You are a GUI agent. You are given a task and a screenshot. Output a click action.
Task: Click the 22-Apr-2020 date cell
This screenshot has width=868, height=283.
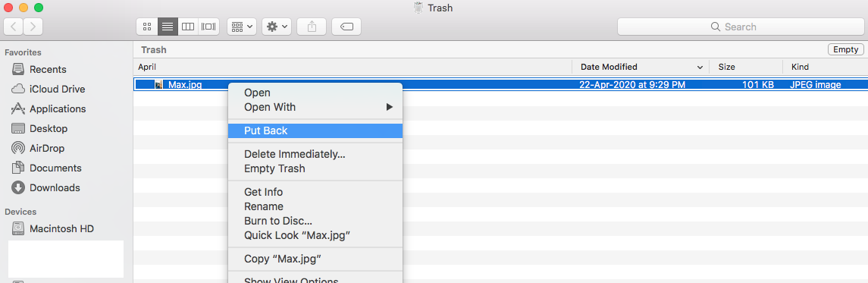(632, 85)
